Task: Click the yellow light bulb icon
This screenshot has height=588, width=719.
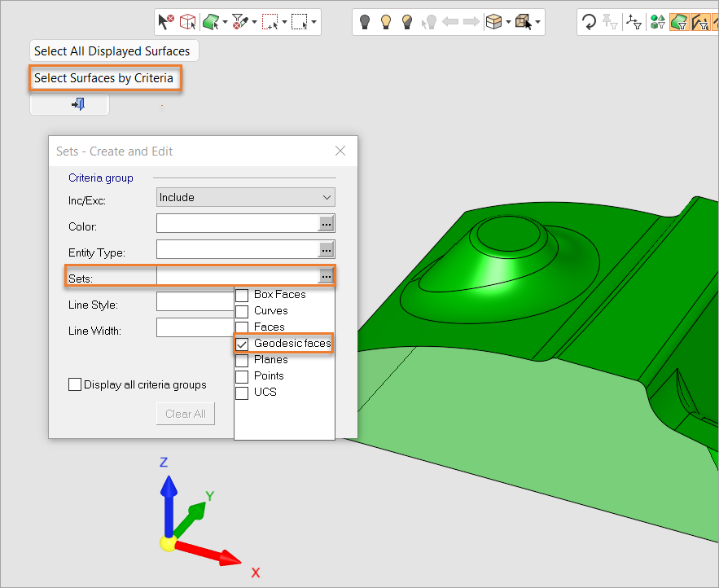Action: (387, 22)
